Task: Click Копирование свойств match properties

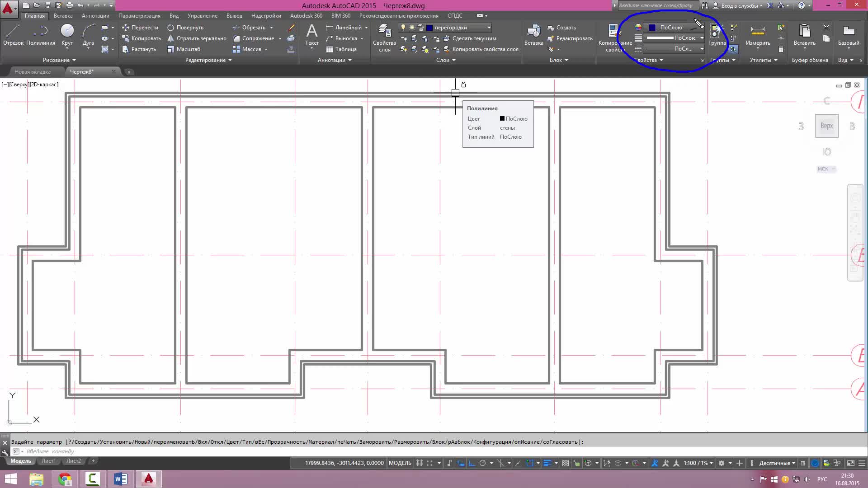Action: tap(614, 38)
